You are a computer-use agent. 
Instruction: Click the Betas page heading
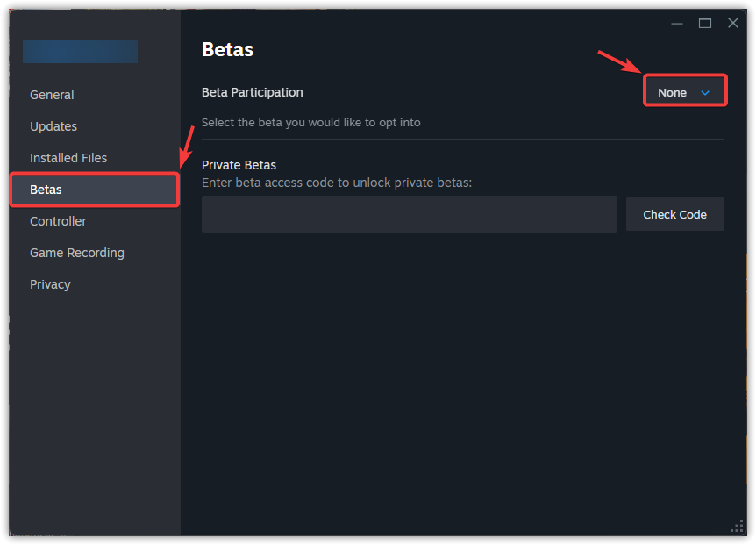point(226,50)
